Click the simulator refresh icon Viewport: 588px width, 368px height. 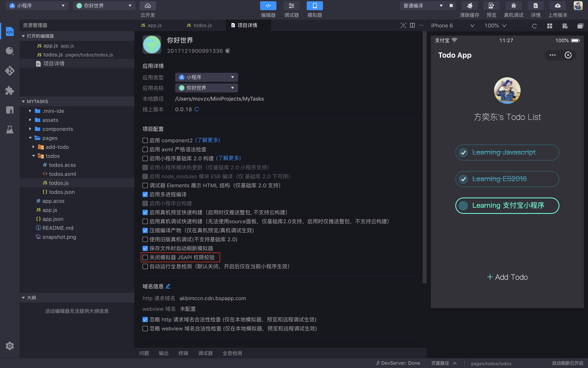point(534,26)
